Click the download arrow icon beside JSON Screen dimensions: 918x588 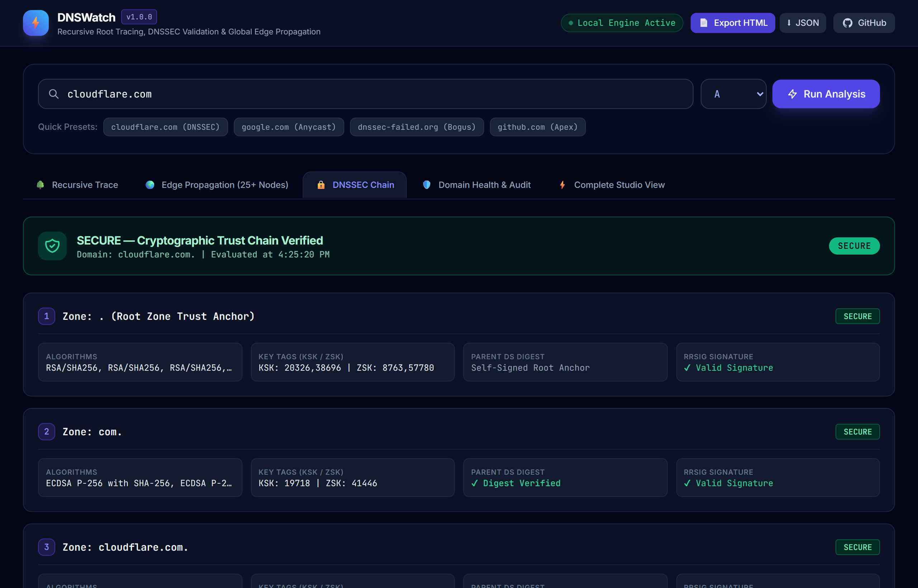[x=789, y=23]
